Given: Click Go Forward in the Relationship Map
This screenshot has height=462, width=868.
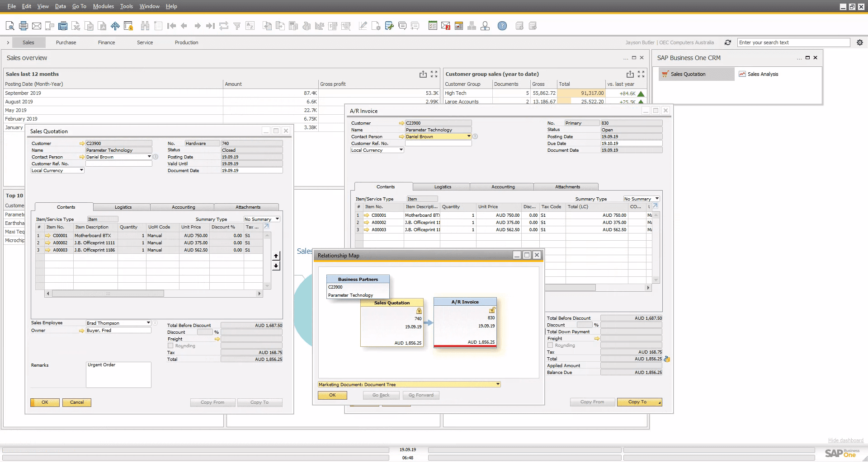Looking at the screenshot, I should coord(420,395).
